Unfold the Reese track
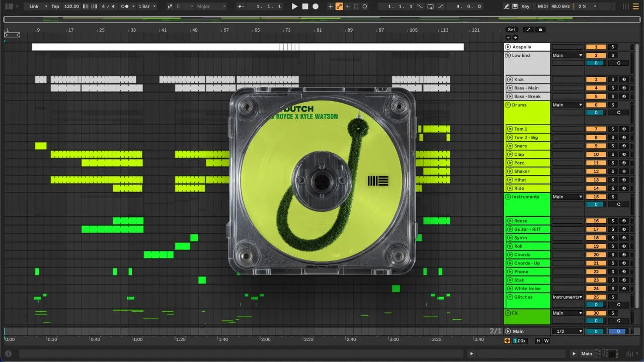The image size is (644, 362). click(x=510, y=221)
